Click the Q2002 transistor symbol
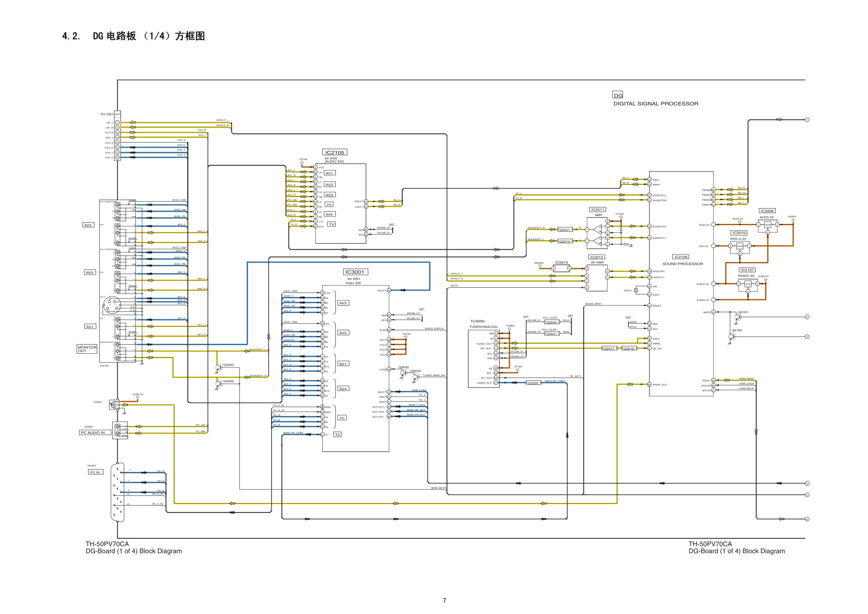Screen dimensions: 868x614 (x=219, y=384)
